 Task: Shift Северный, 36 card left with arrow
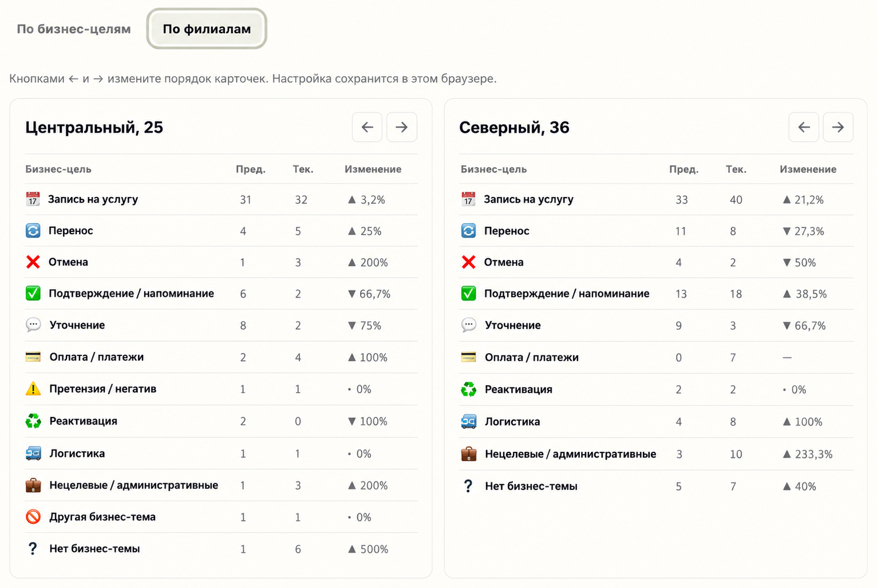804,127
